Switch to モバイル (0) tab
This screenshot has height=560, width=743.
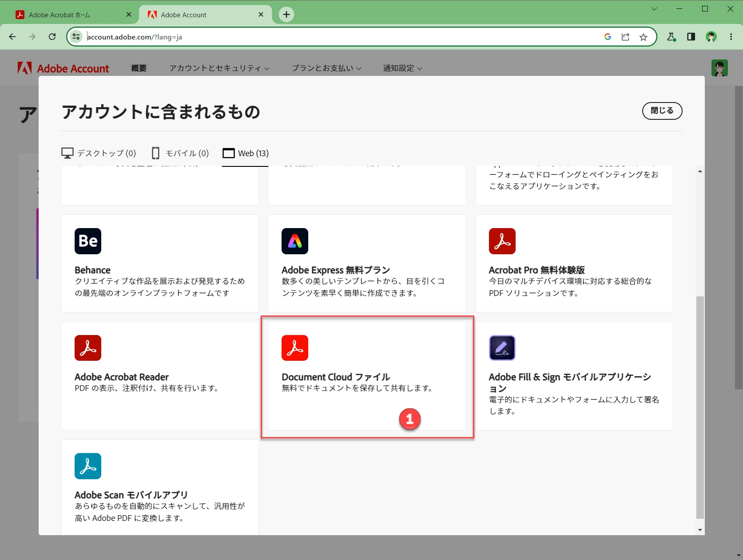[180, 153]
